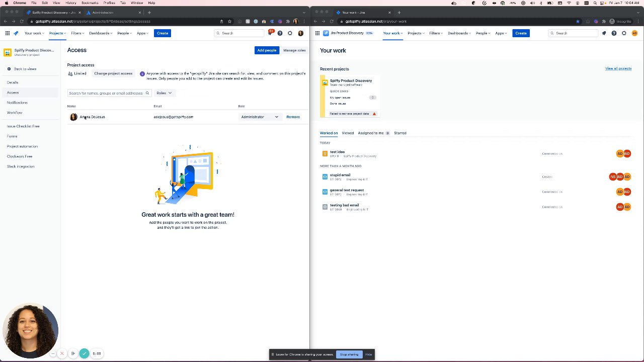Image resolution: width=644 pixels, height=362 pixels.
Task: Open Chrome menu dots in right window
Action: [638, 21]
